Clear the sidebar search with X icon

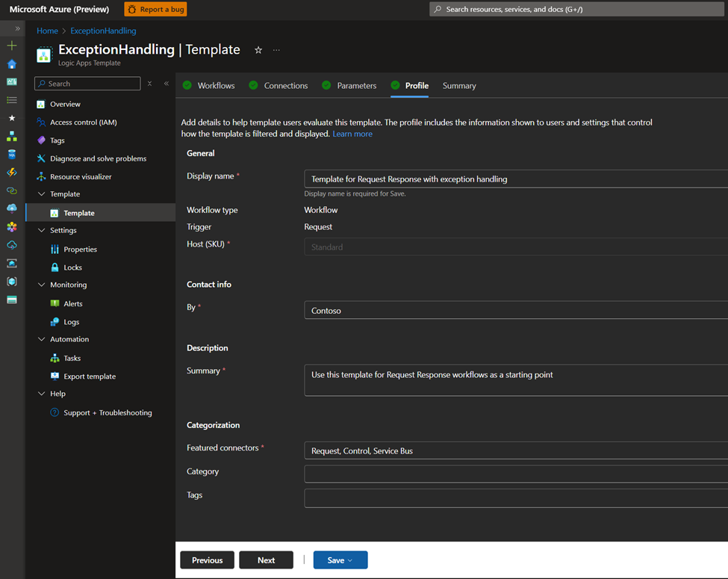[x=149, y=84]
